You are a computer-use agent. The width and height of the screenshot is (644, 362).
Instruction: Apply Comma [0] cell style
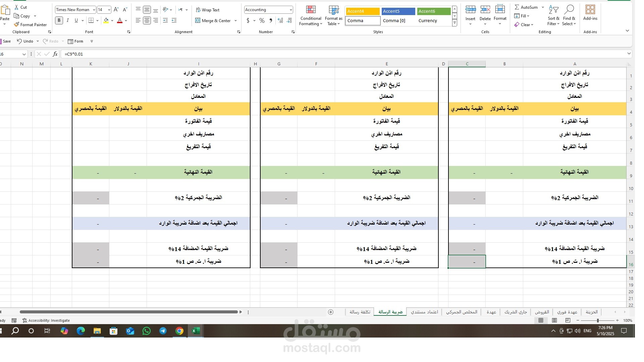[398, 21]
